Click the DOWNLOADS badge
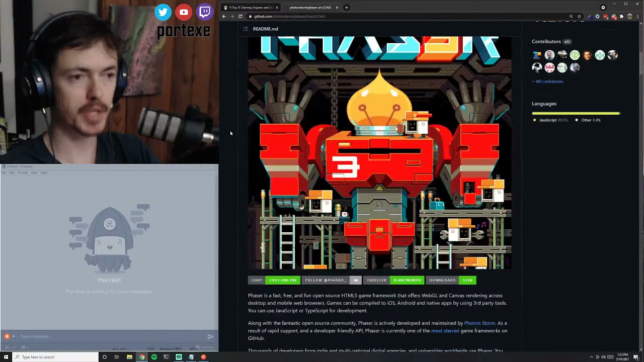Viewport: 644px width, 362px height. click(451, 280)
